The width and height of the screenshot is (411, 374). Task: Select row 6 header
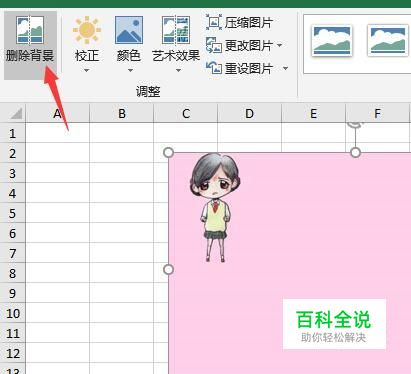pos(13,233)
